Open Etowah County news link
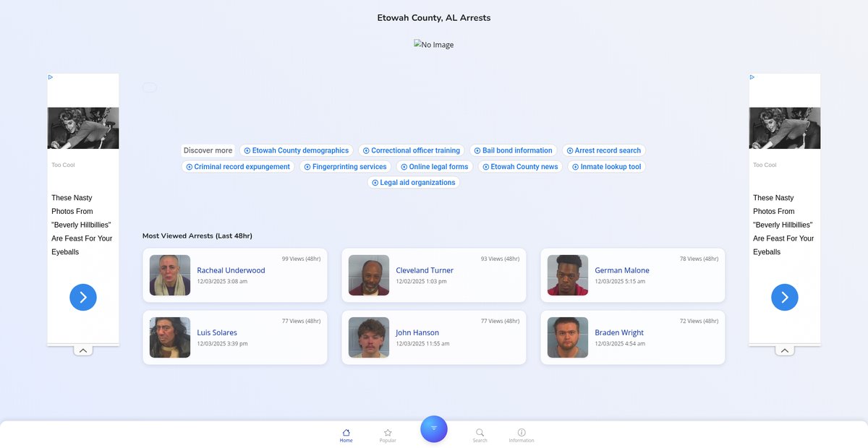 (x=521, y=166)
